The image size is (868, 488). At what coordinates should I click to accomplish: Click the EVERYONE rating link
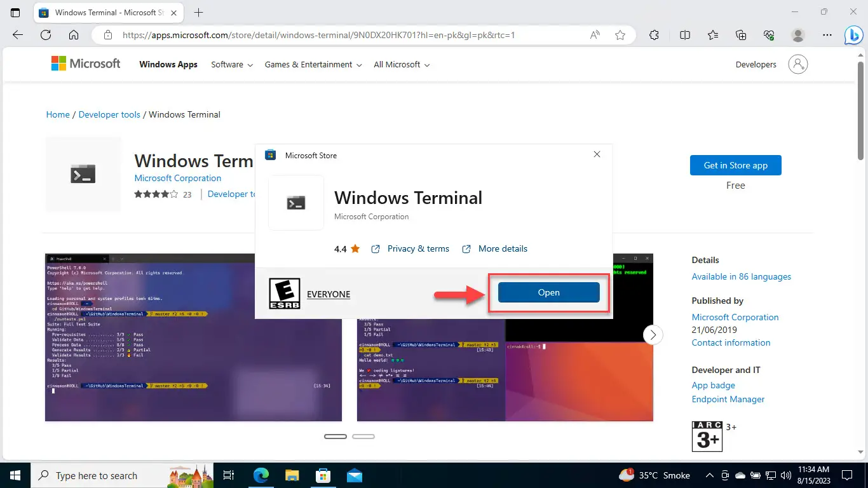pyautogui.click(x=329, y=294)
